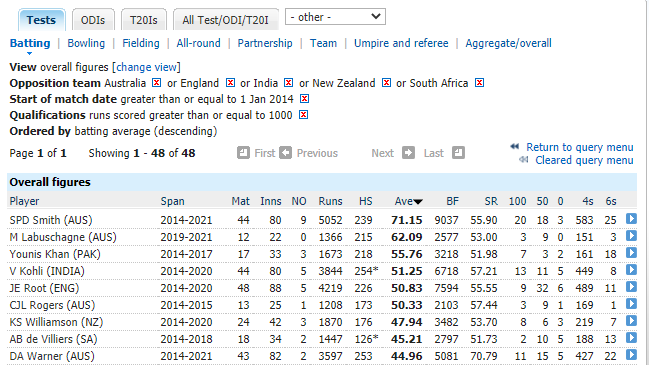Viewport: 649px width, 365px height.
Task: Sort by the HS column header
Action: coord(365,201)
